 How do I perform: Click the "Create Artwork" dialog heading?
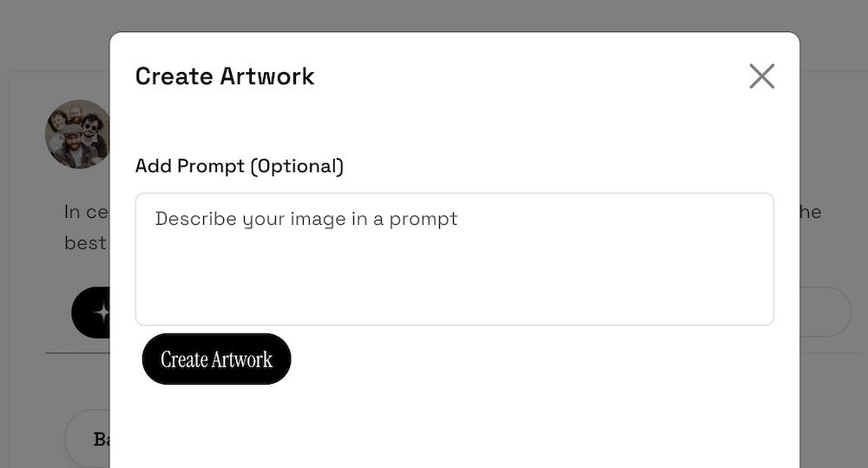pyautogui.click(x=225, y=76)
